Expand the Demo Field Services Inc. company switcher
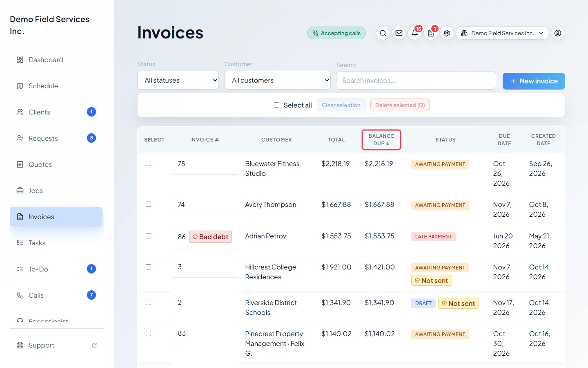Image resolution: width=588 pixels, height=368 pixels. [502, 33]
